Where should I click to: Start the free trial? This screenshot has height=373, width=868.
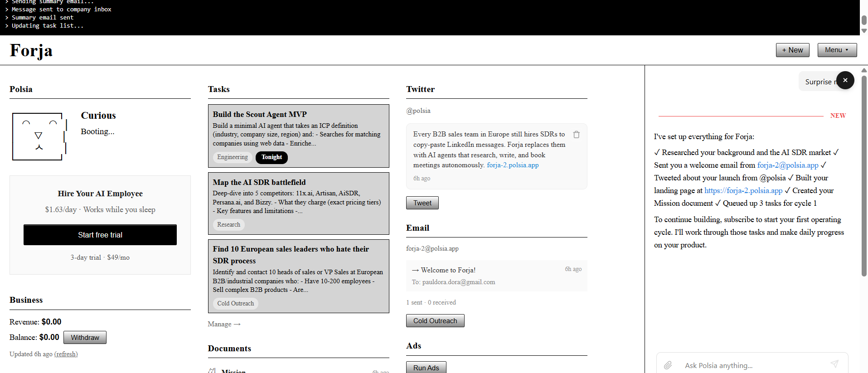point(100,235)
